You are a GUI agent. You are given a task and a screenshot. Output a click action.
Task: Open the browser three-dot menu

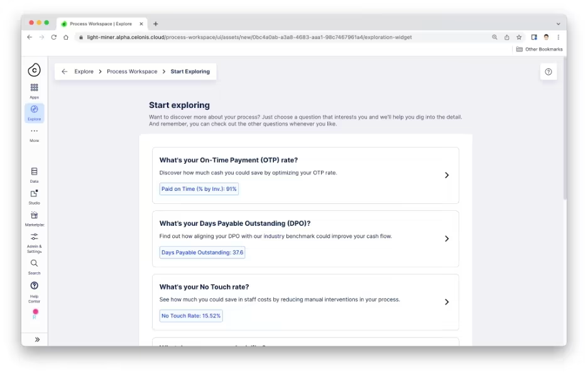(558, 37)
